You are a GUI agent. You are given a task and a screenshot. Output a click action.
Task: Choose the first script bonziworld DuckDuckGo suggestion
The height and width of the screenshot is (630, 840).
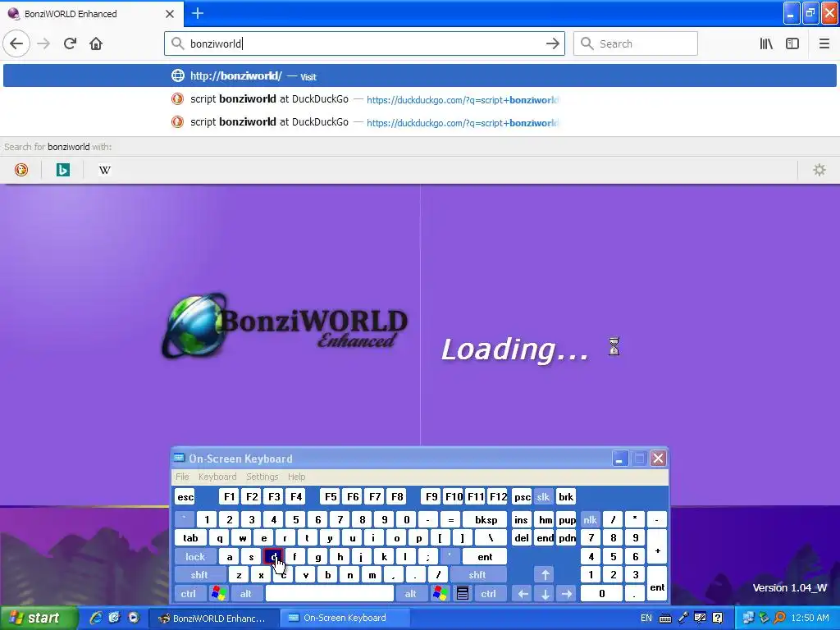[420, 99]
